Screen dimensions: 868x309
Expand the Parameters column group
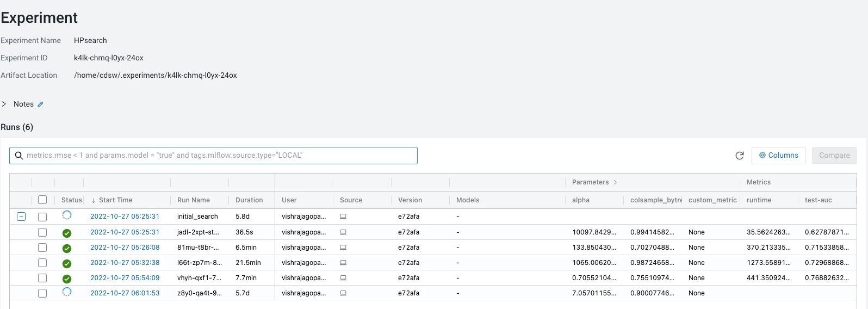[x=615, y=182]
